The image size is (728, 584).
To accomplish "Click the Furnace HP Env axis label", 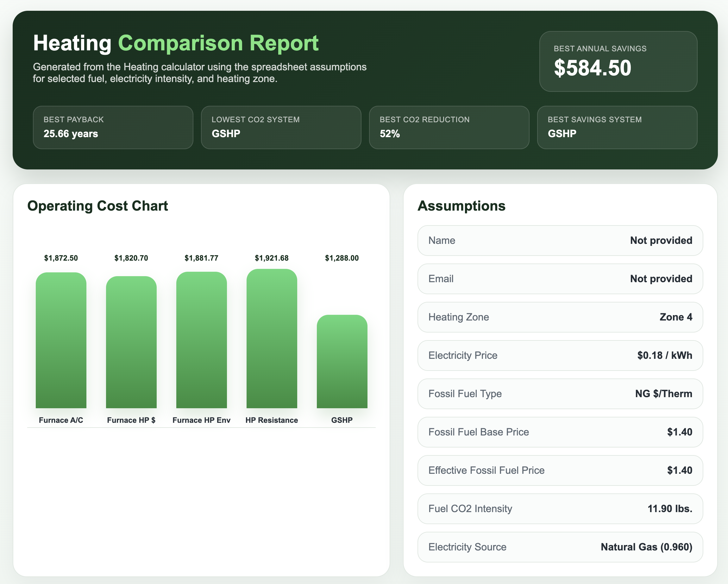I will 202,420.
